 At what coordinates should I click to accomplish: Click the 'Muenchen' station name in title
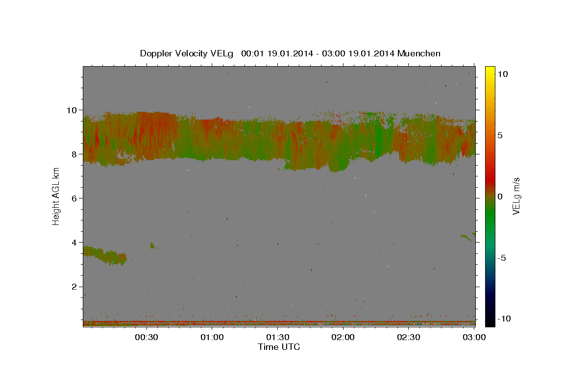(419, 53)
